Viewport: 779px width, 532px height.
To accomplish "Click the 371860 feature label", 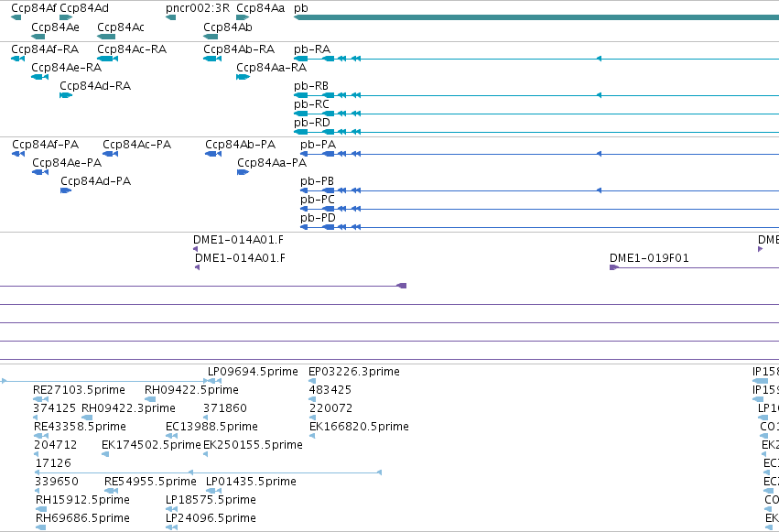I will point(225,408).
